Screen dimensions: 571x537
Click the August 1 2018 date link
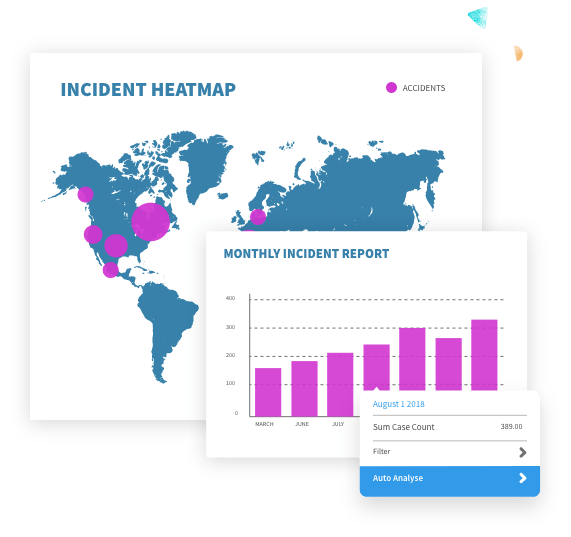(x=398, y=404)
